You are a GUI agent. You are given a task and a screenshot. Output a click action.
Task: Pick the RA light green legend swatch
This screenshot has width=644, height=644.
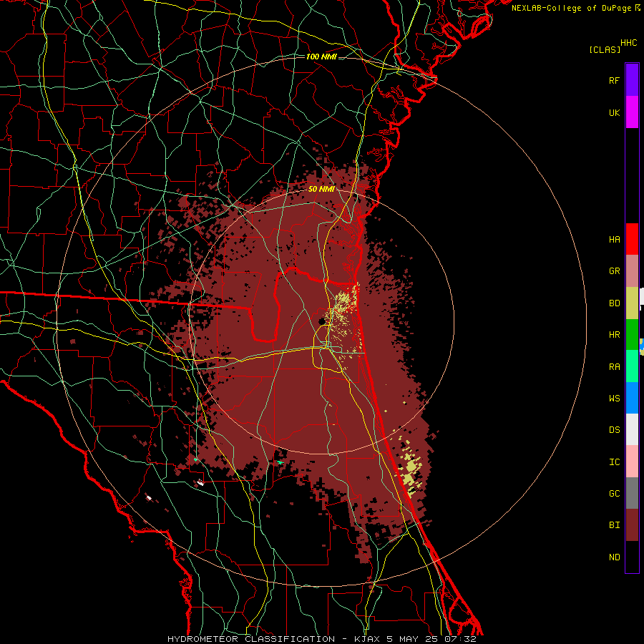point(632,366)
